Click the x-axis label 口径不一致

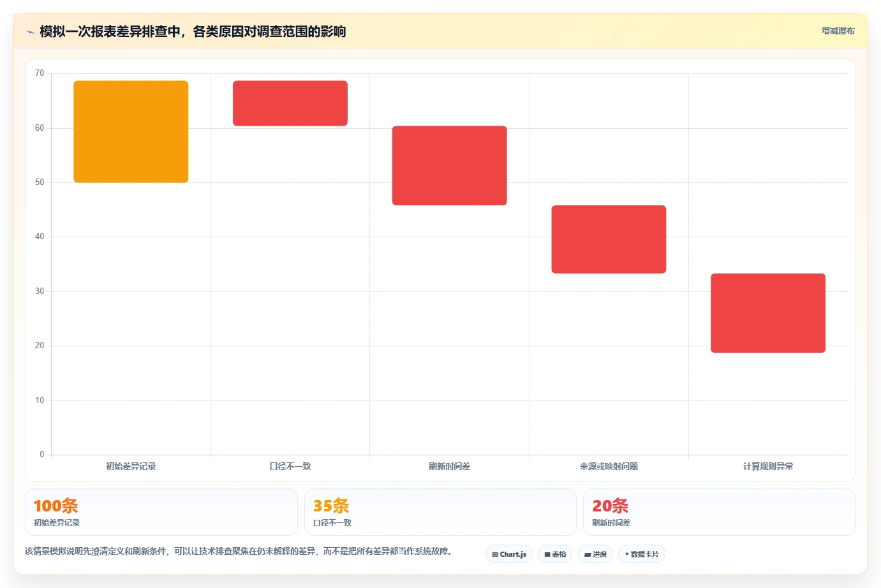coord(290,466)
